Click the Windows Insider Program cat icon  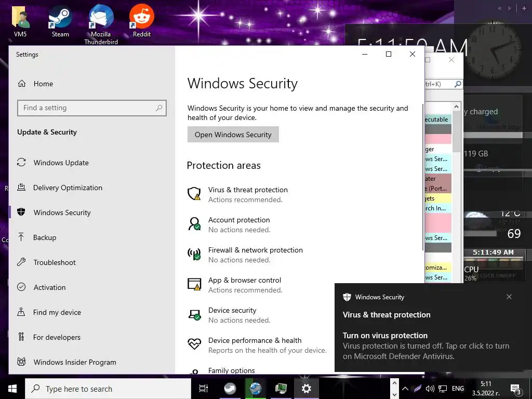21,362
